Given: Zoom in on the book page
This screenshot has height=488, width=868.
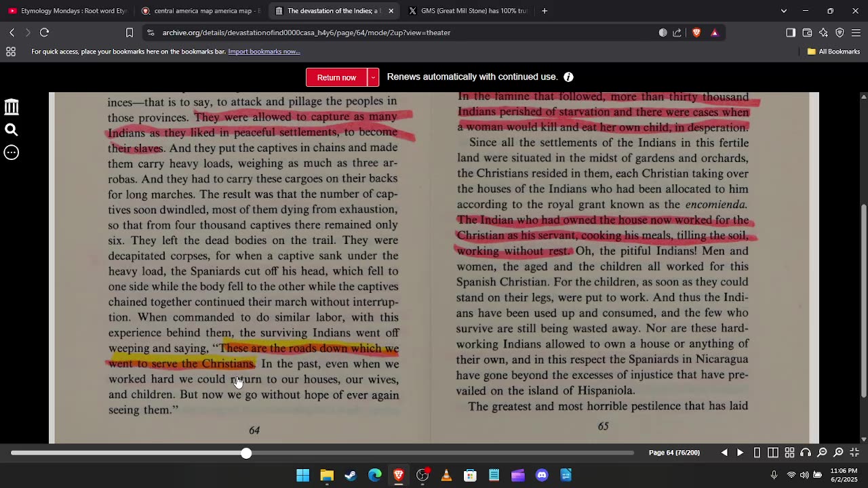Looking at the screenshot, I should [838, 453].
